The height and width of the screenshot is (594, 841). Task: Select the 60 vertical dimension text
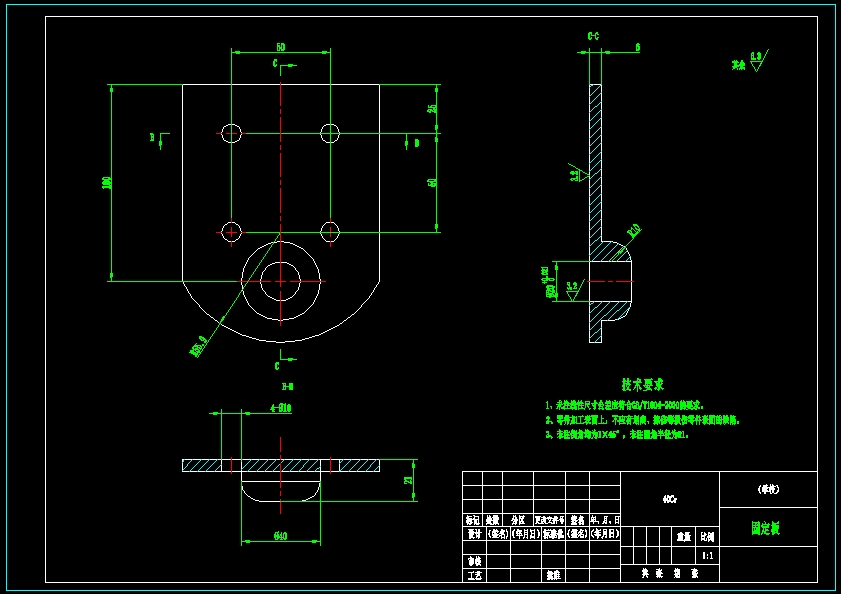(432, 182)
